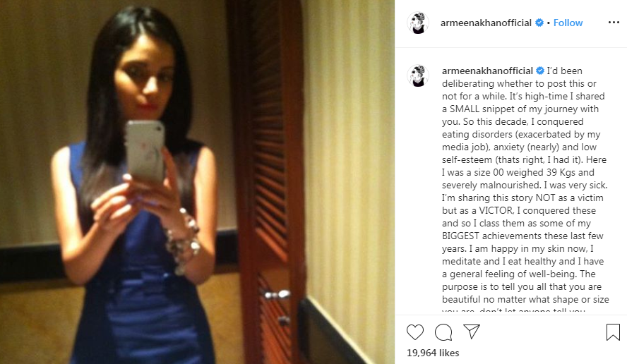627x364 pixels.
Task: View the 19,964 likes list
Action: 433,353
